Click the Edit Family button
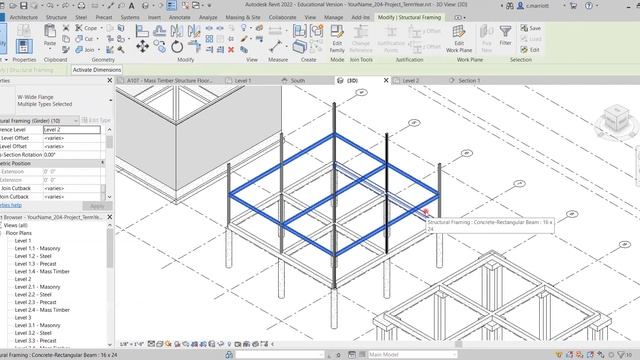Image resolution: width=640 pixels, height=360 pixels. pos(337,38)
